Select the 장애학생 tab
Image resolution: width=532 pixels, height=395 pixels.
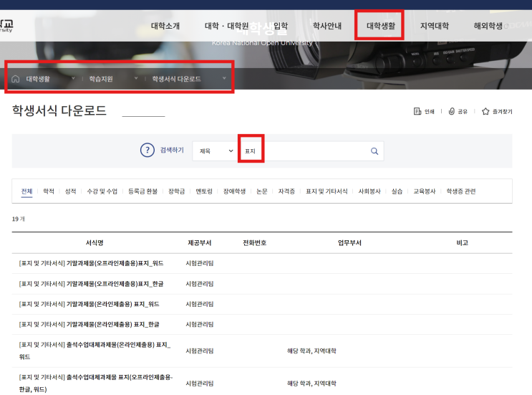tap(234, 191)
